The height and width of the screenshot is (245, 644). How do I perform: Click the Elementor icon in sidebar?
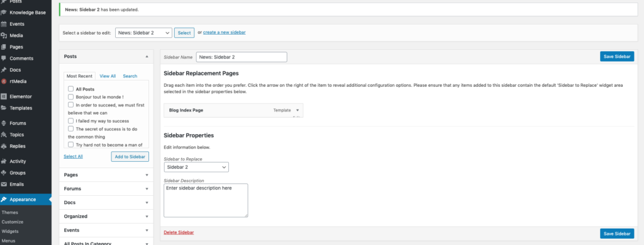click(x=4, y=96)
